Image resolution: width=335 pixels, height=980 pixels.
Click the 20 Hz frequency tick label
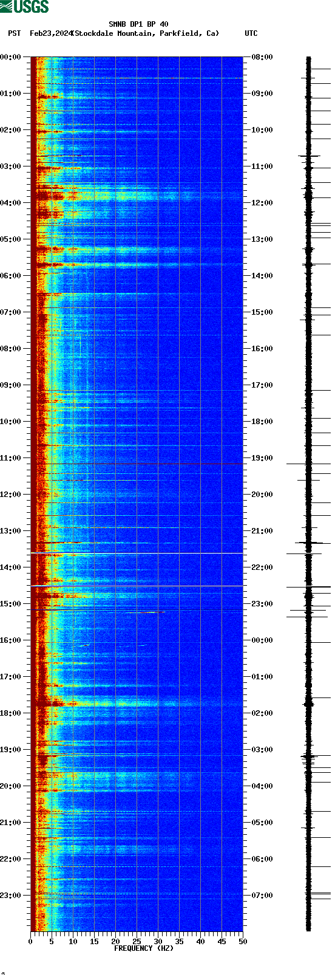(x=115, y=942)
